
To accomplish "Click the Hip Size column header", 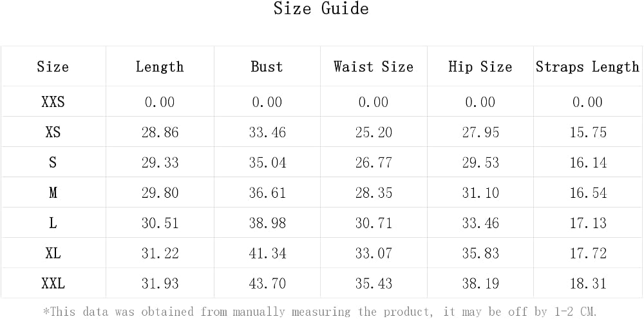I will (x=480, y=66).
